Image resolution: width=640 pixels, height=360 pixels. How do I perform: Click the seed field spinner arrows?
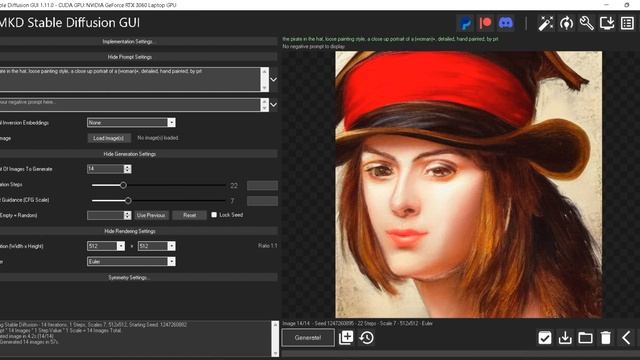(x=127, y=215)
